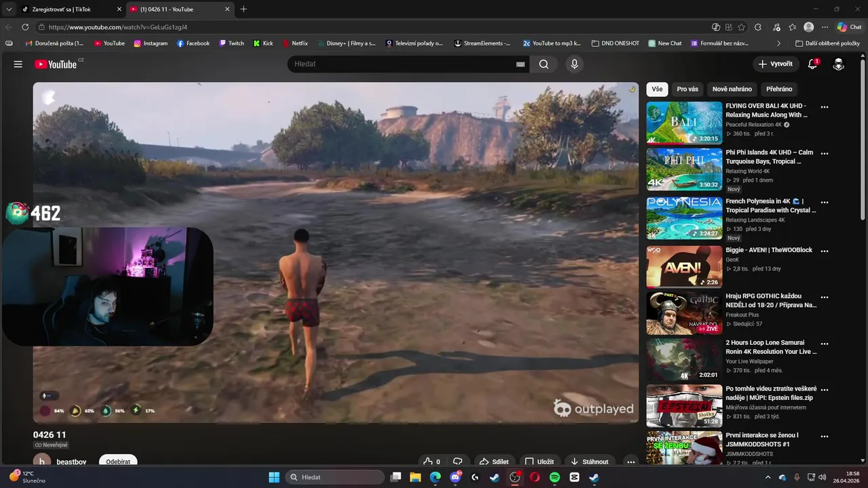Open YouTube notifications bell
The height and width of the screenshot is (488, 868).
pyautogui.click(x=812, y=64)
